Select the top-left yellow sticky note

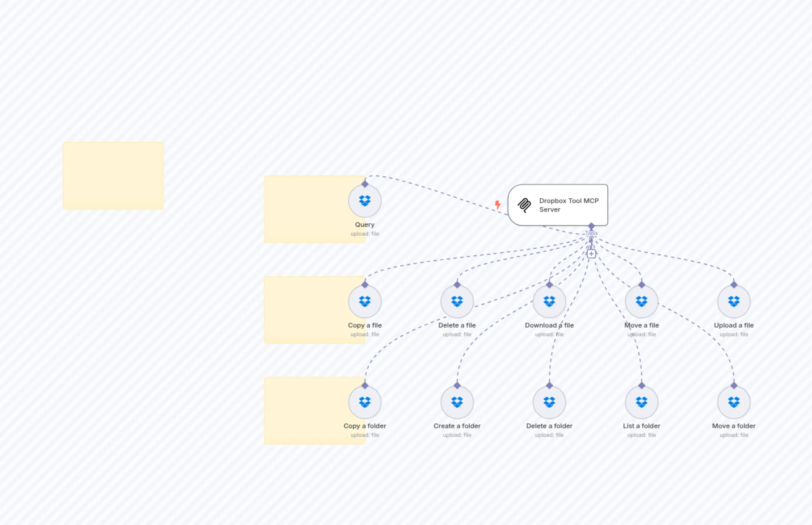(x=113, y=174)
